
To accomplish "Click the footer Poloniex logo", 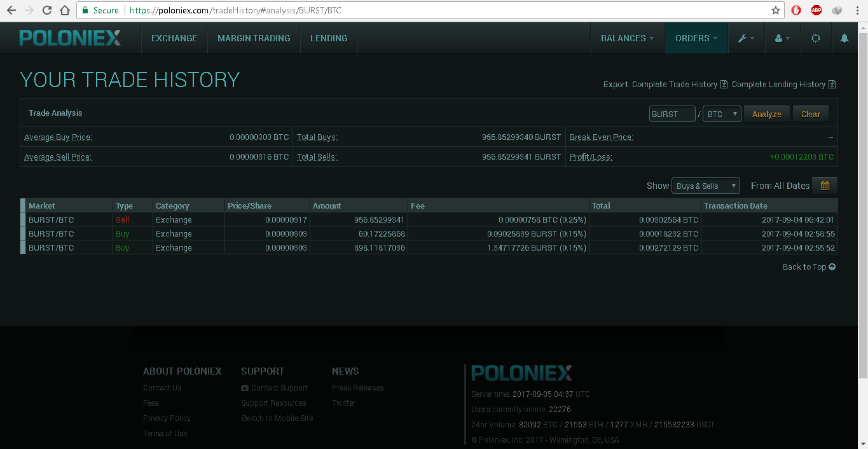I will tap(521, 373).
